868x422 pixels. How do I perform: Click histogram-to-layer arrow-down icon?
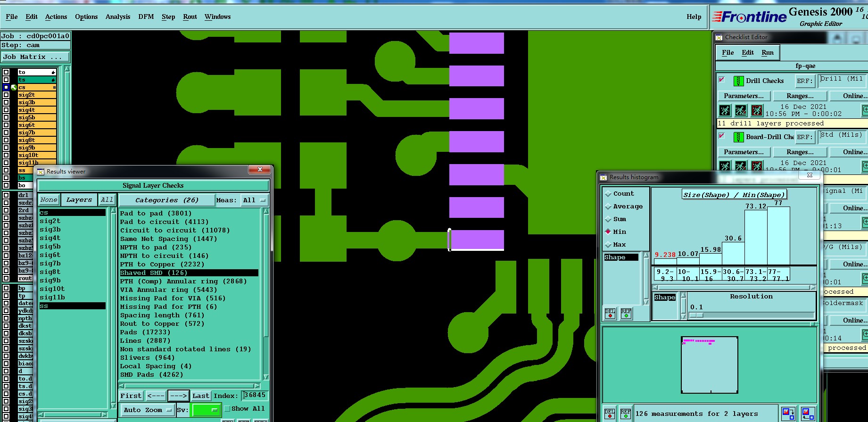[x=788, y=414]
